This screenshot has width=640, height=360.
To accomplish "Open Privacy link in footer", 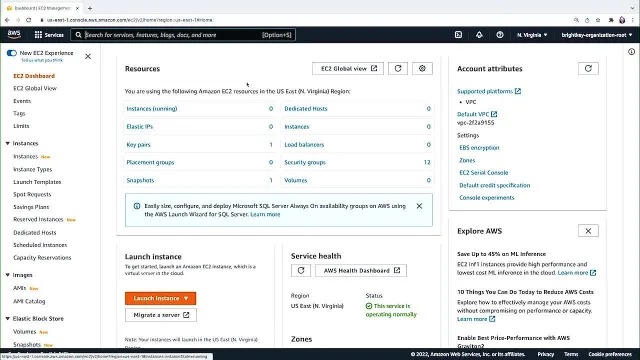I will [546, 354].
